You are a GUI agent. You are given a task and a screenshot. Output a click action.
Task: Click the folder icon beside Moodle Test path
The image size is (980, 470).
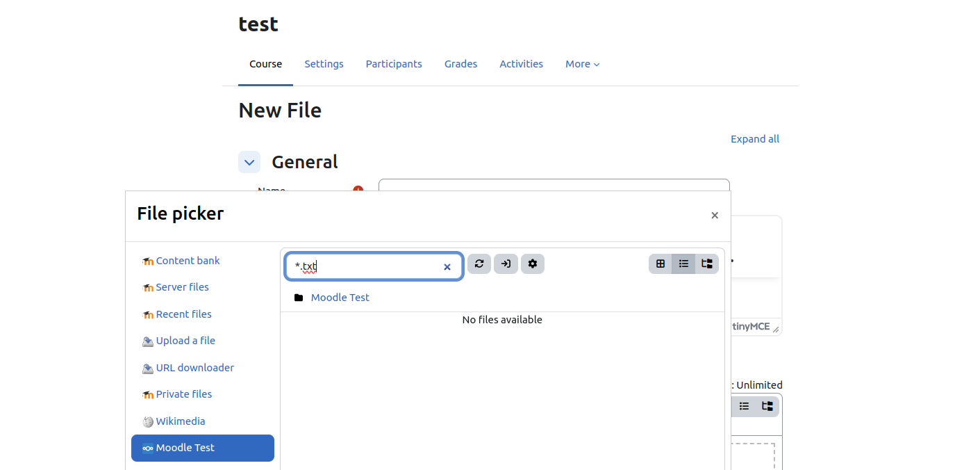tap(299, 298)
